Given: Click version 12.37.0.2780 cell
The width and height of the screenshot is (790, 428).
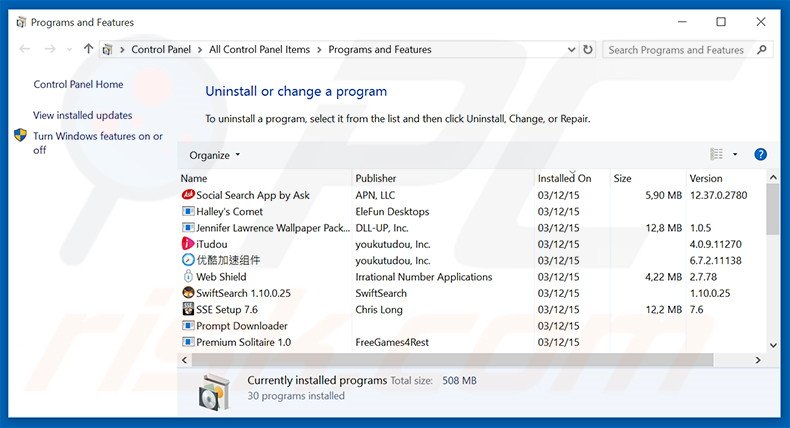Looking at the screenshot, I should pyautogui.click(x=718, y=195).
